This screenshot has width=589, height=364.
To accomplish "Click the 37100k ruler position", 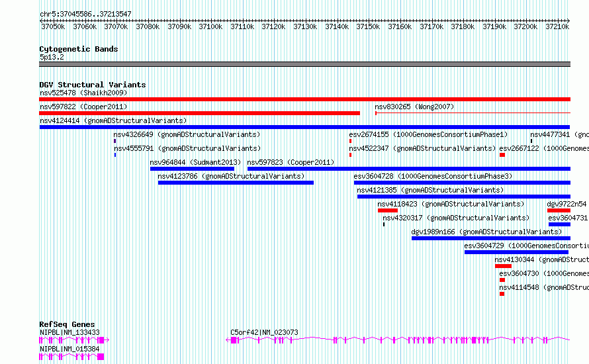I will tap(210, 26).
